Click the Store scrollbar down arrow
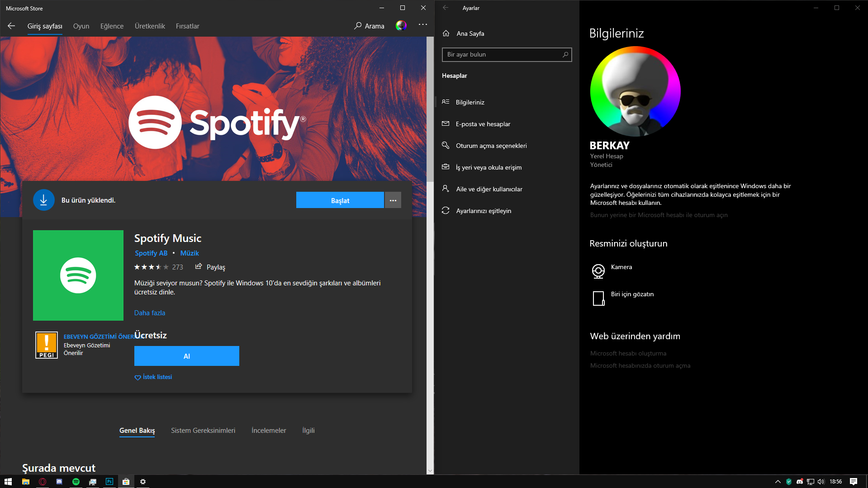Screen dimensions: 868x488 point(430,471)
